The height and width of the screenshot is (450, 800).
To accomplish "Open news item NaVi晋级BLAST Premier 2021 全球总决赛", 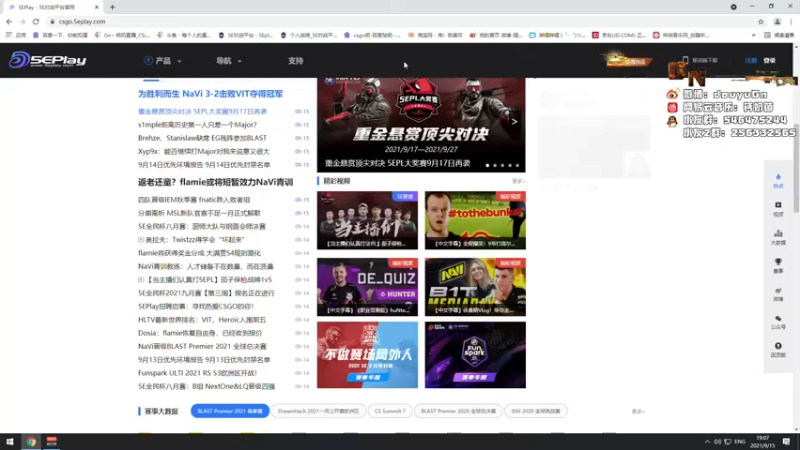I will point(202,346).
